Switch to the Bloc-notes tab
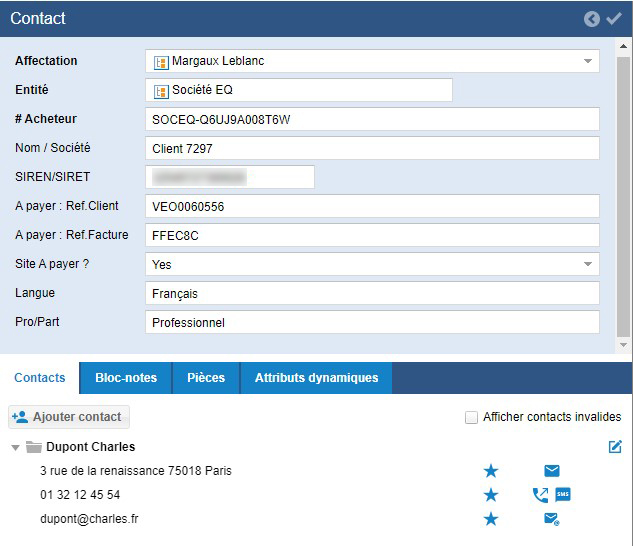Image resolution: width=633 pixels, height=546 pixels. click(126, 378)
